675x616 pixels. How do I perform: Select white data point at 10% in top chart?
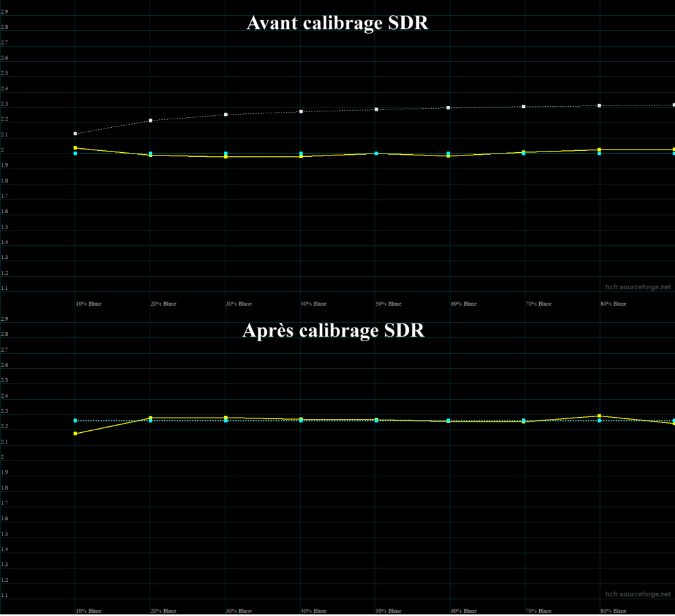pyautogui.click(x=75, y=134)
